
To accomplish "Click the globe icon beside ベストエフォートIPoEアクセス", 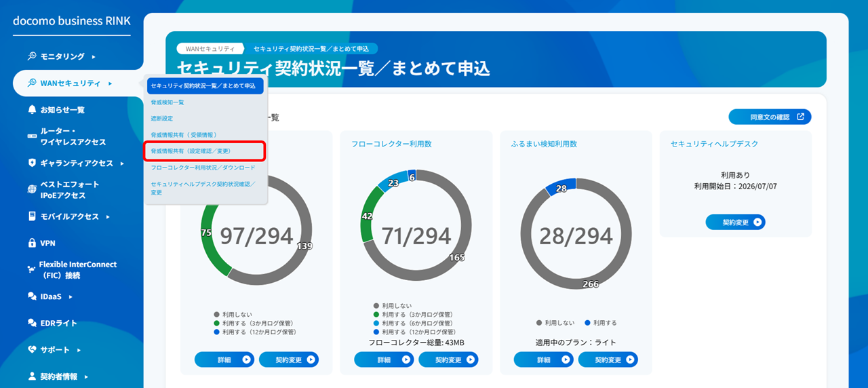I will [32, 190].
